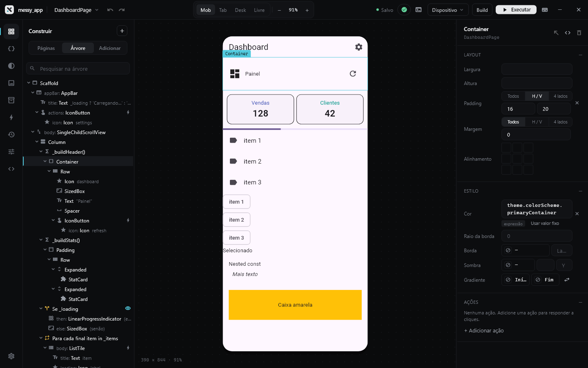Click the redo arrow in top bar
The image size is (588, 368).
point(122,10)
